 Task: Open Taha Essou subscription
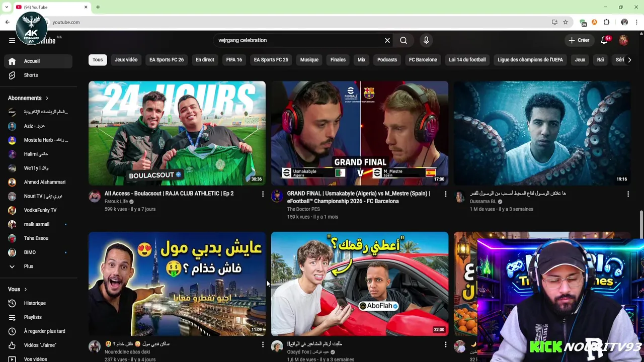(38, 238)
